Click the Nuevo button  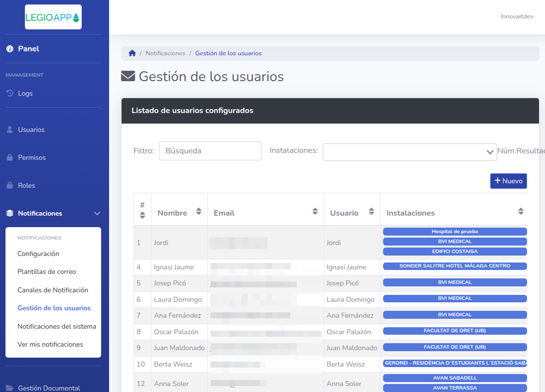click(508, 181)
